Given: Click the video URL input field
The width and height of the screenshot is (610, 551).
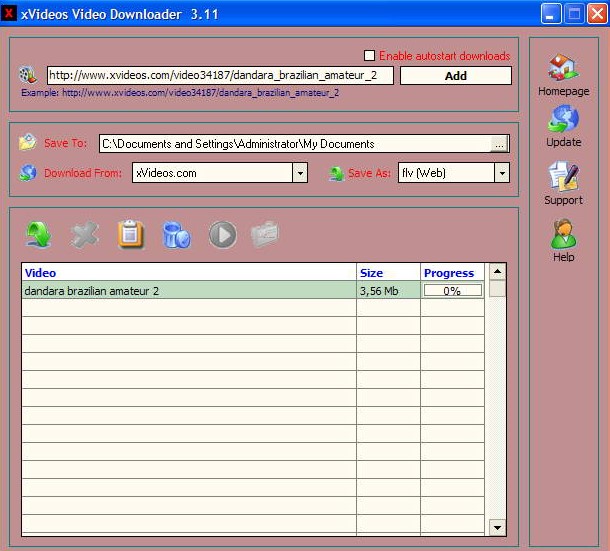Looking at the screenshot, I should (x=220, y=76).
